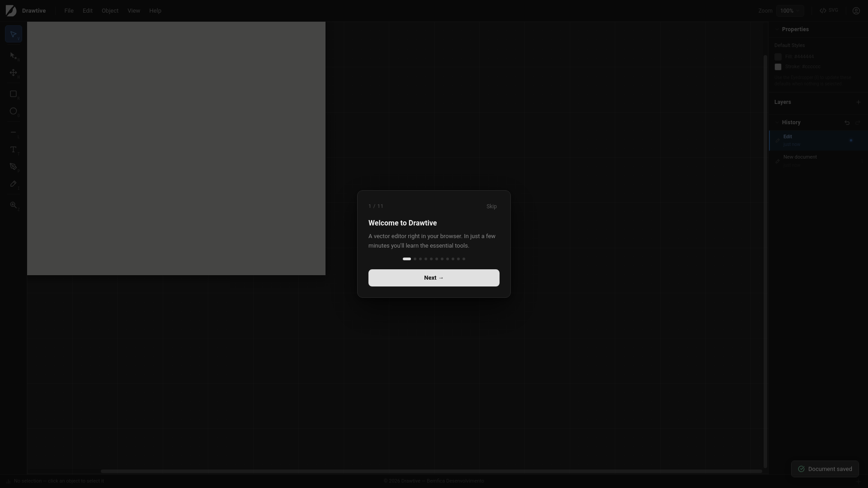Click the History panel title

(791, 122)
